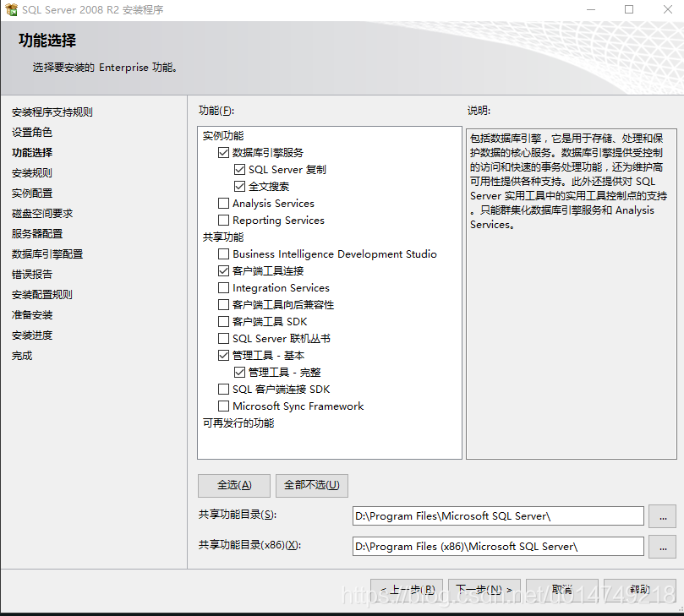Uncheck the 管理工具 - 基本 checkbox
This screenshot has width=684, height=616.
point(223,355)
